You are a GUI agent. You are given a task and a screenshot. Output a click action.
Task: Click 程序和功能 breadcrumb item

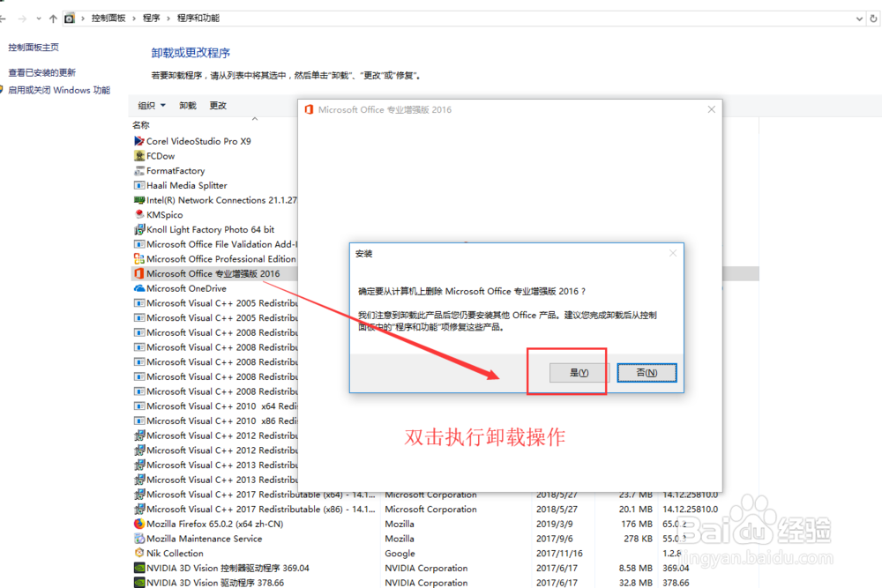(x=198, y=19)
